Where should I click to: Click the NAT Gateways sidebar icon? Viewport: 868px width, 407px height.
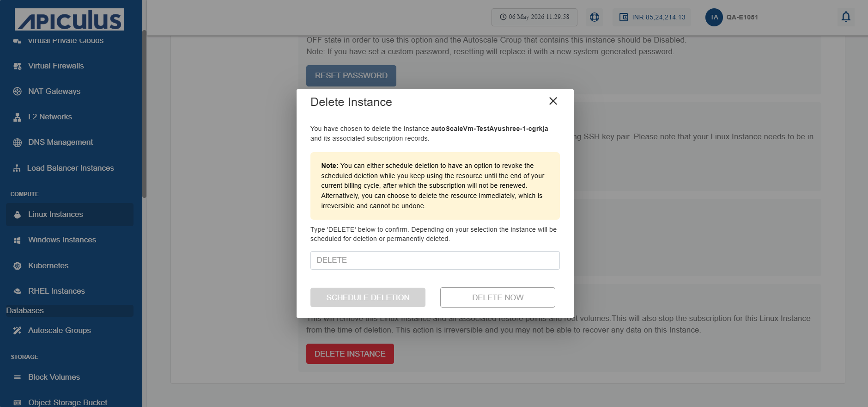(x=18, y=92)
